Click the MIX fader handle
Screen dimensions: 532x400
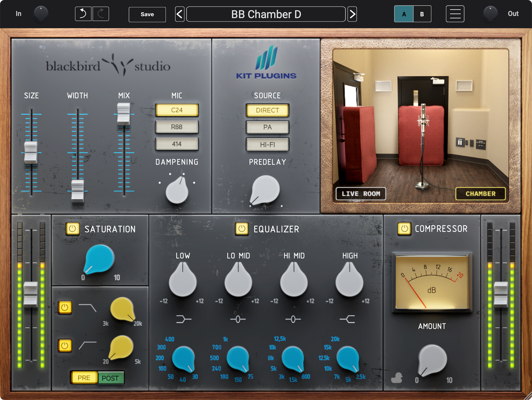[124, 114]
